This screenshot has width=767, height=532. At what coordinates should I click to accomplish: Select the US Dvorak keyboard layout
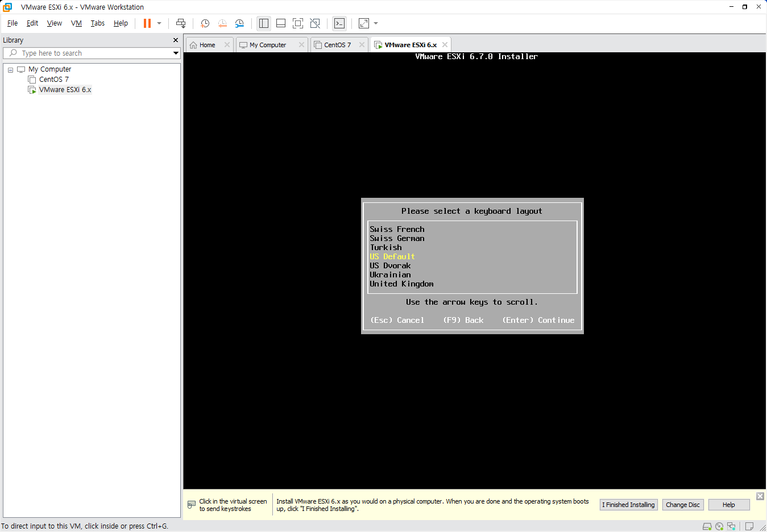[x=390, y=266]
